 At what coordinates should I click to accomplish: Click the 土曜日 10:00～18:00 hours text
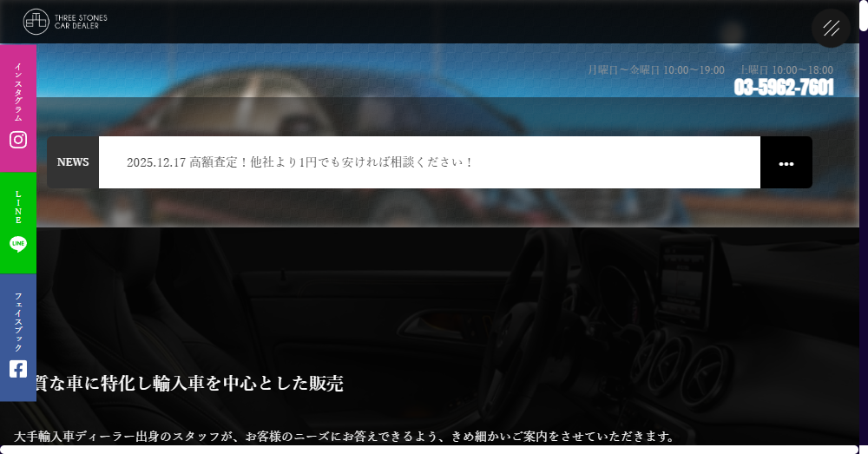point(786,69)
